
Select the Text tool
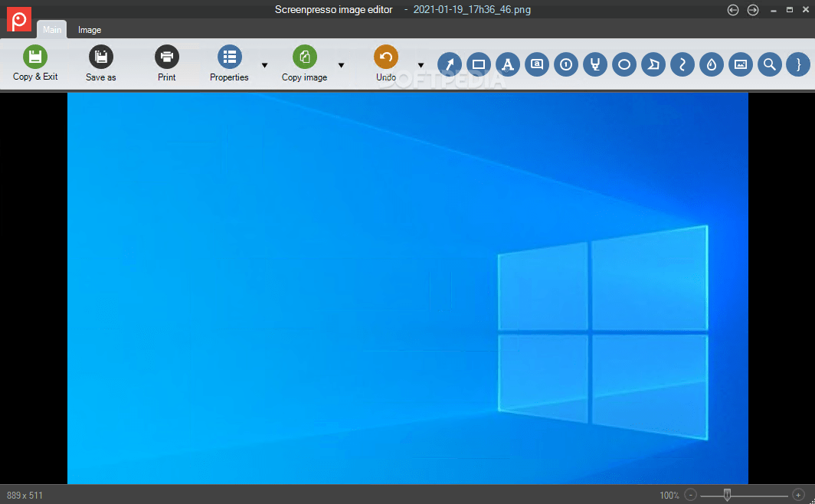pyautogui.click(x=508, y=65)
